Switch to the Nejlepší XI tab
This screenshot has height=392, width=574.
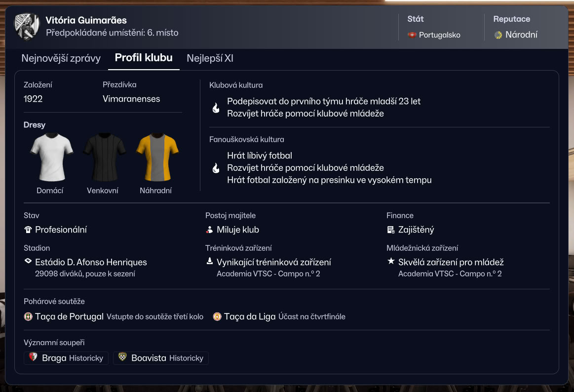[210, 58]
